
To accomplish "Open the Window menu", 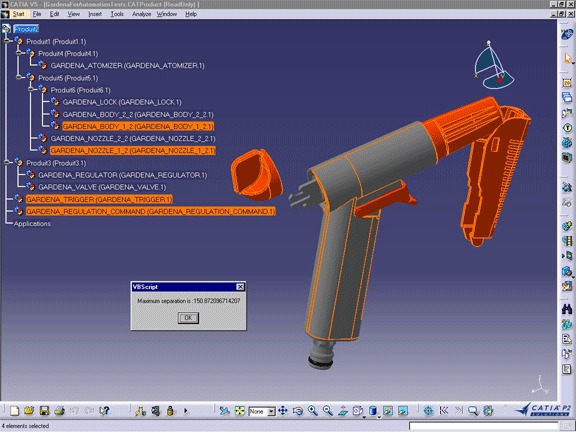I will tap(167, 14).
